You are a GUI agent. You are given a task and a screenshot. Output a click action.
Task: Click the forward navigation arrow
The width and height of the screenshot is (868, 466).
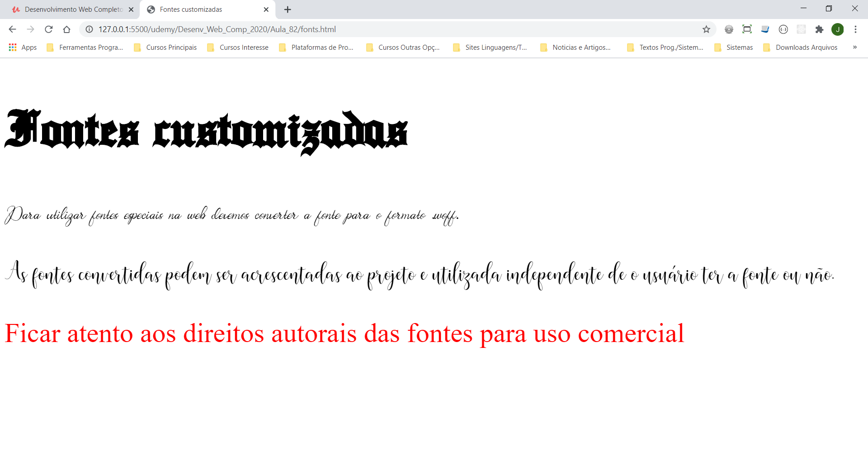click(30, 29)
